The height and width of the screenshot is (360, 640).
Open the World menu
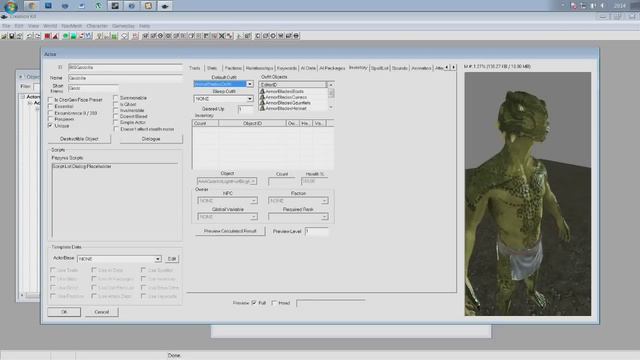click(50, 26)
